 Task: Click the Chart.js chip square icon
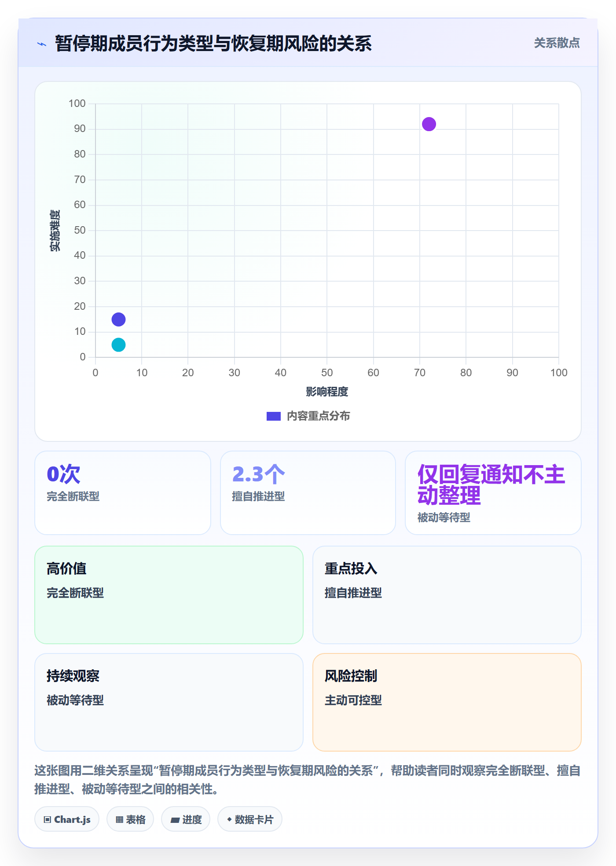[x=48, y=820]
